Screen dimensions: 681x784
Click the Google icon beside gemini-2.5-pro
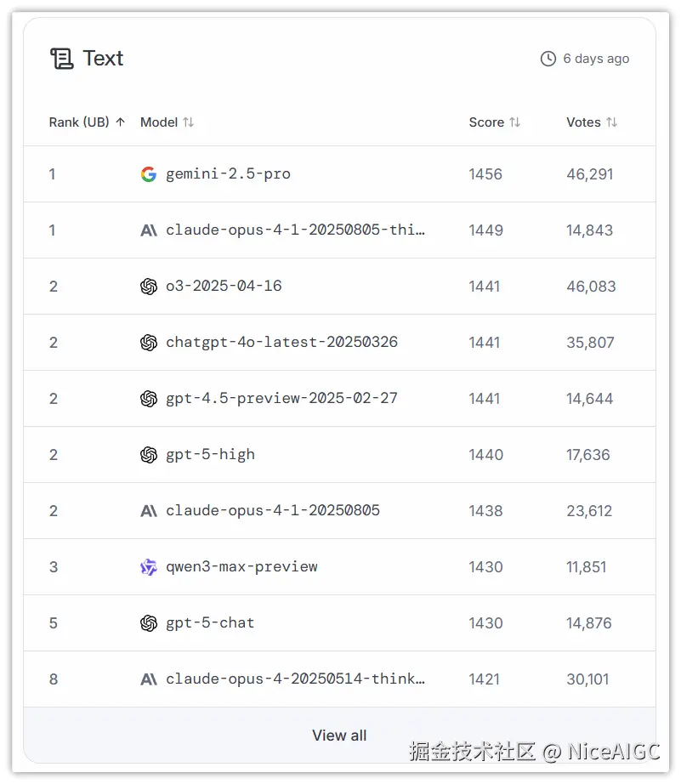(149, 174)
